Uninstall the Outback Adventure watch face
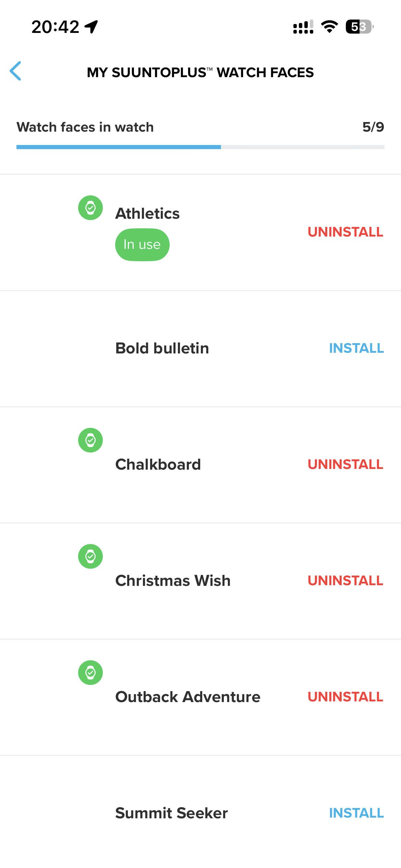 [x=345, y=697]
